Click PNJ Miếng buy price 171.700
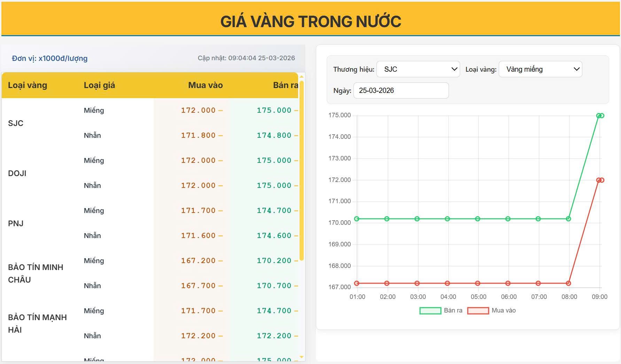621x364 pixels. [198, 211]
